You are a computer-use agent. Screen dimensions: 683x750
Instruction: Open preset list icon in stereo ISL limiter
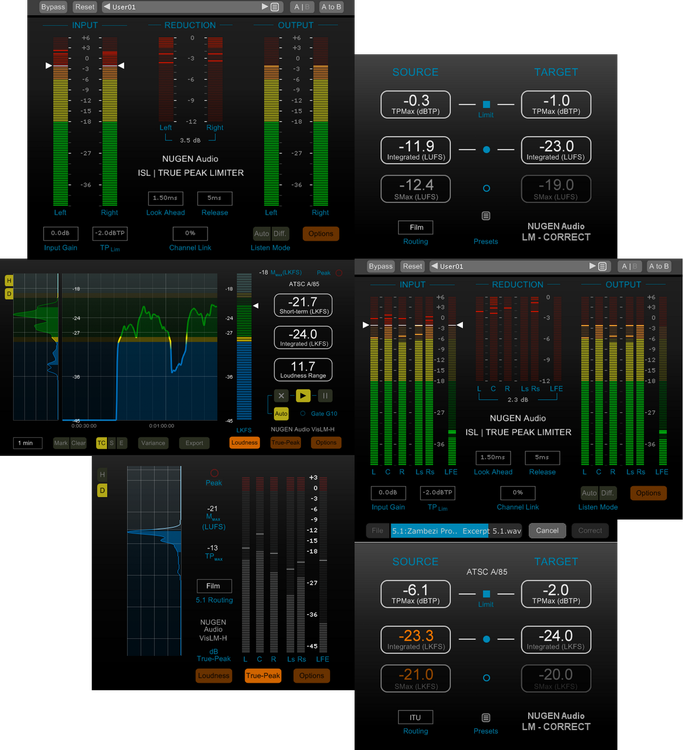pyautogui.click(x=275, y=7)
